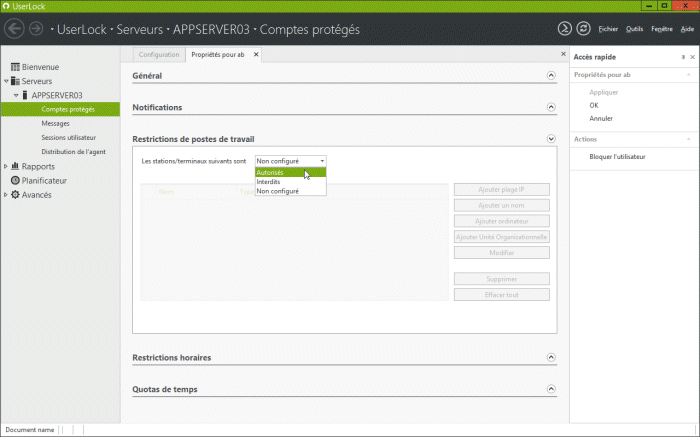This screenshot has width=700, height=437.
Task: Collapse Restrictions de postes de travail section
Action: tap(551, 139)
